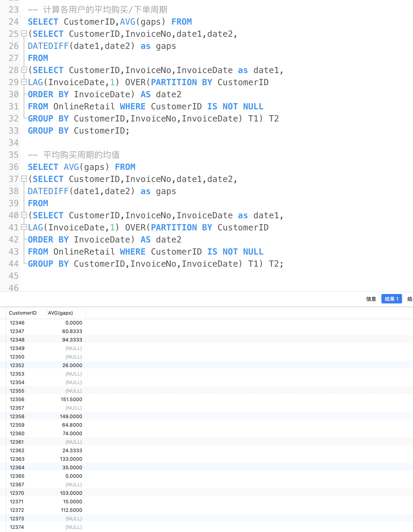The height and width of the screenshot is (532, 413).
Task: Select the CustomerID cell 12363
Action: [x=17, y=459]
